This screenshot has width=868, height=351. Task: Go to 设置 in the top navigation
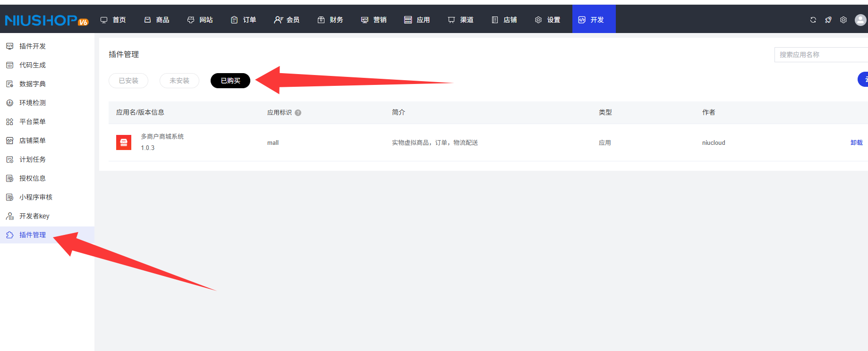548,20
